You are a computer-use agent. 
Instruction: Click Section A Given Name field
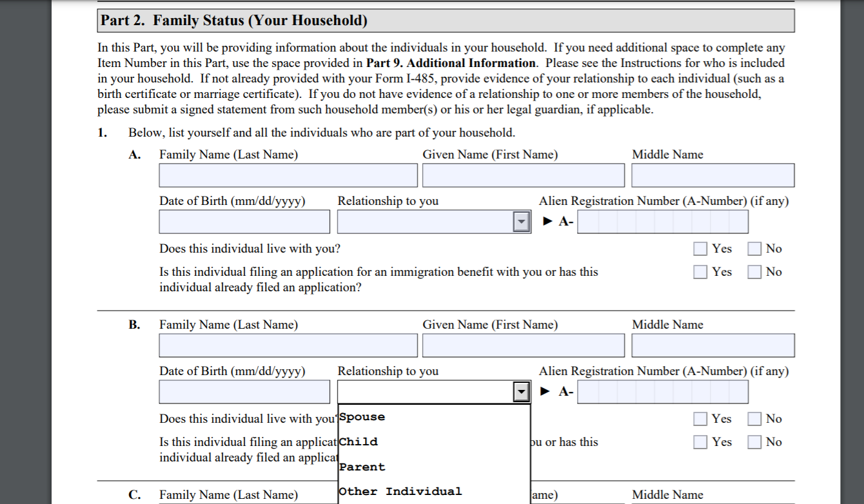pos(523,175)
